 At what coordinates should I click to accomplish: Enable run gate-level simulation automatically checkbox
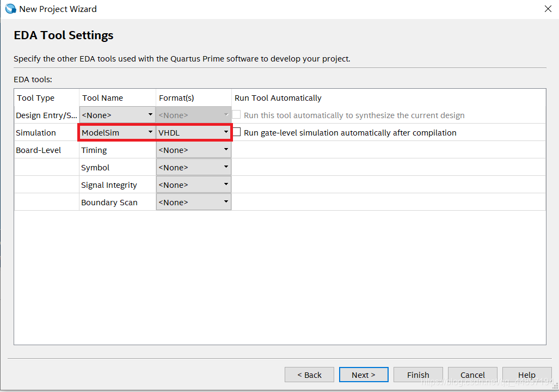tap(237, 132)
